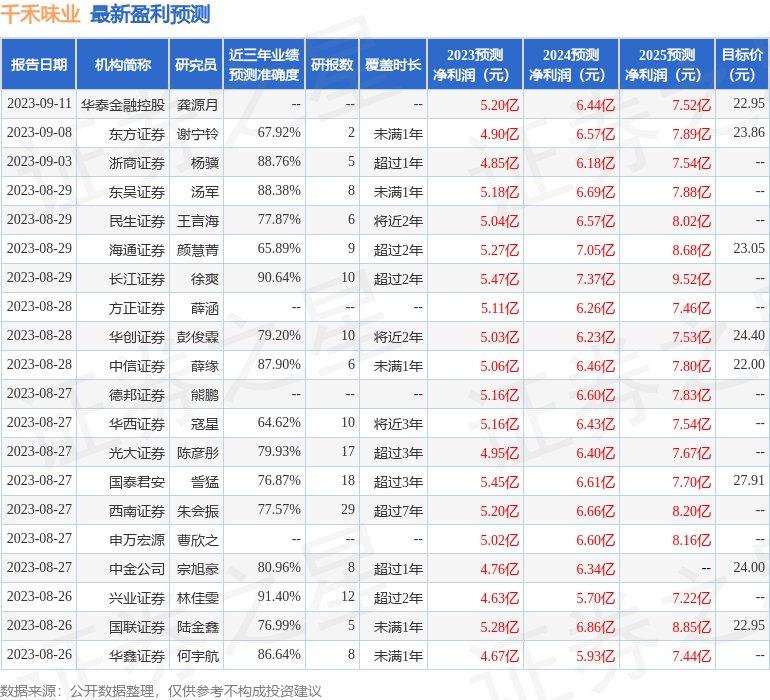Click the 7.37亿 2024 profit value

click(595, 279)
